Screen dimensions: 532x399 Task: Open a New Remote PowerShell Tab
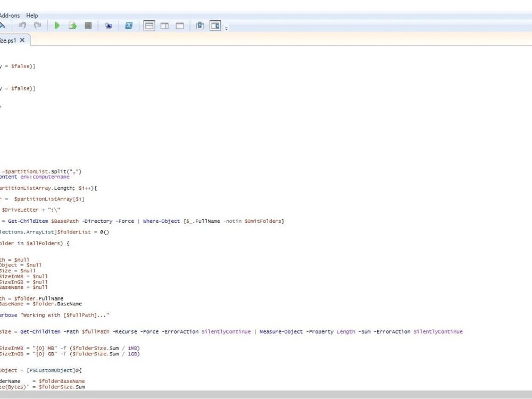pos(109,25)
